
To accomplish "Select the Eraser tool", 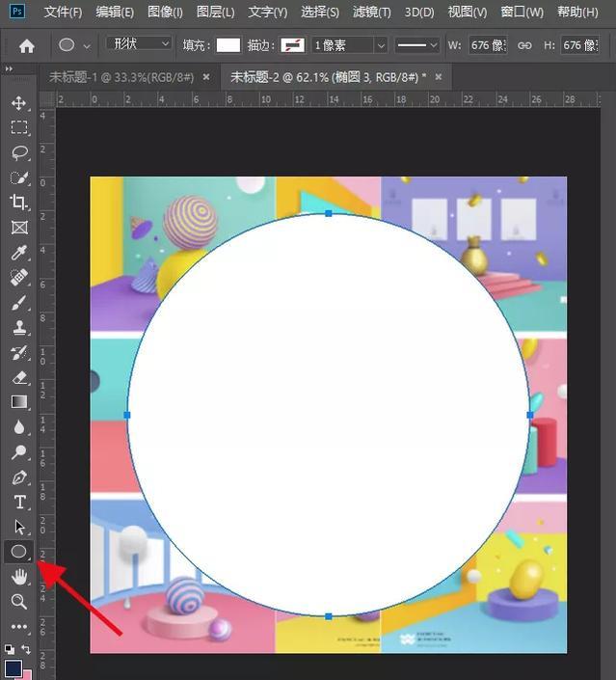I will 19,377.
